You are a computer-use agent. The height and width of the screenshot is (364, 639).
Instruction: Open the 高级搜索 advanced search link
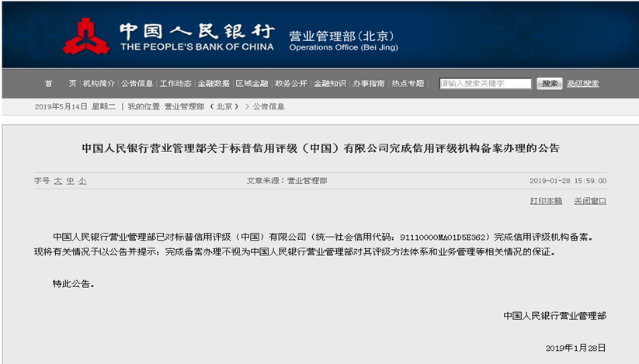pos(583,84)
